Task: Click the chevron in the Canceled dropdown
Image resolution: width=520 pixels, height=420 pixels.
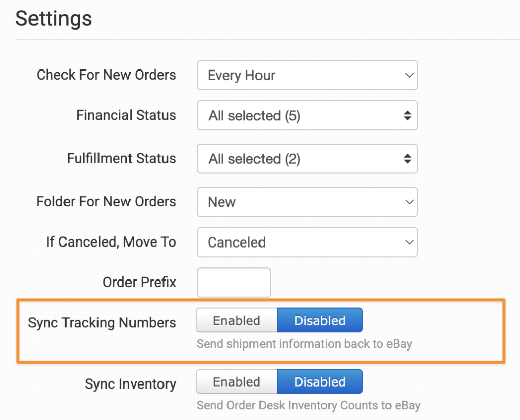Action: (409, 242)
